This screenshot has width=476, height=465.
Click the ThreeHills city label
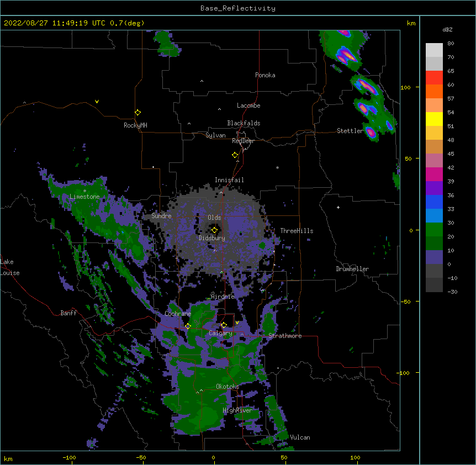297,231
